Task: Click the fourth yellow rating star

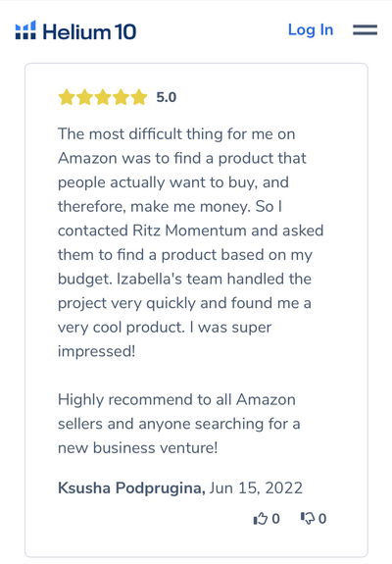Action: click(x=122, y=97)
